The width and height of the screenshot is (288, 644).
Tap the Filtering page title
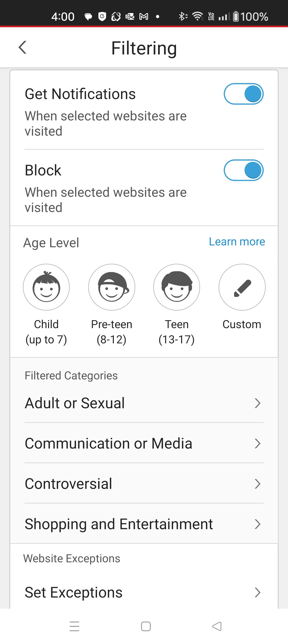pyautogui.click(x=144, y=48)
